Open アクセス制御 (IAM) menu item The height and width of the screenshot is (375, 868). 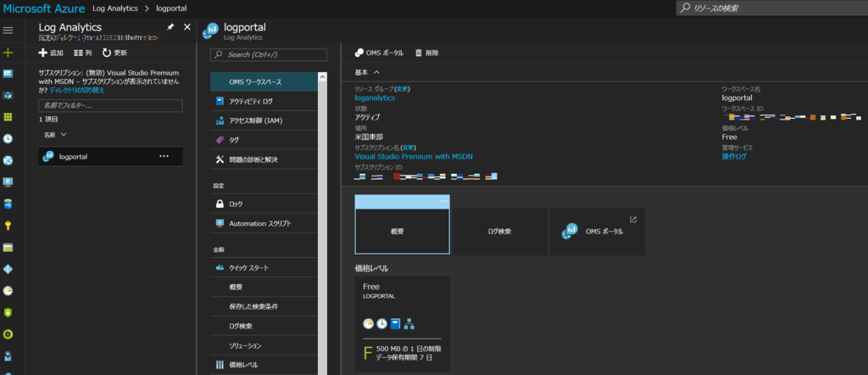pos(264,120)
